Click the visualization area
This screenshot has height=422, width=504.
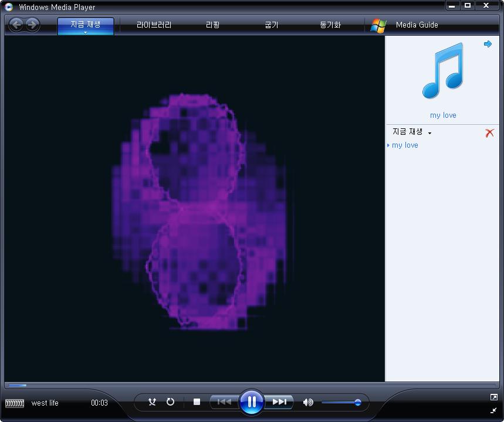(194, 209)
